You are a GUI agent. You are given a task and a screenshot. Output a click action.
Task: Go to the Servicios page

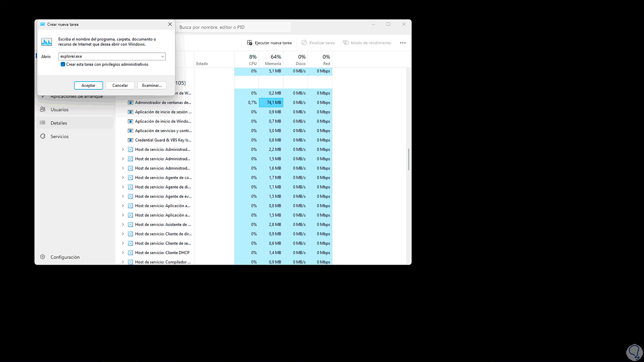75,136
